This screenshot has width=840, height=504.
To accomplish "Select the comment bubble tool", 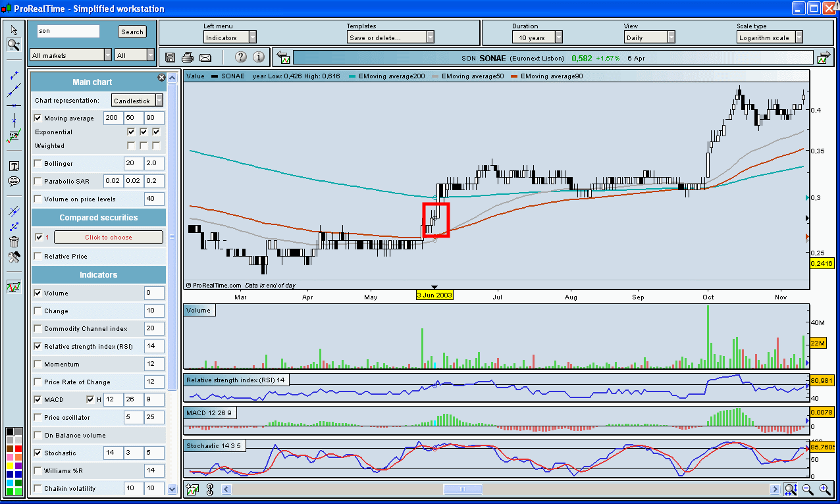I will click(x=13, y=181).
